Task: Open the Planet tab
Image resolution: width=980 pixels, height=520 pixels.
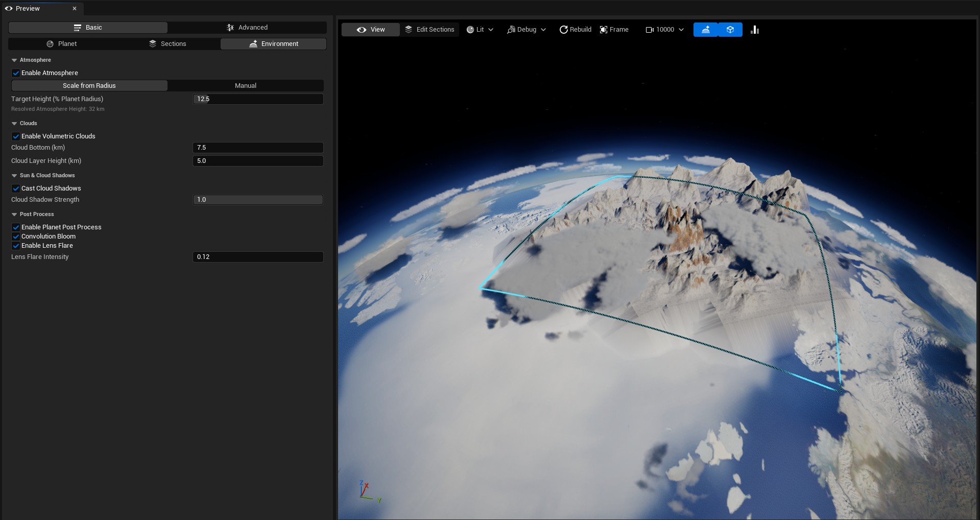Action: (62, 44)
